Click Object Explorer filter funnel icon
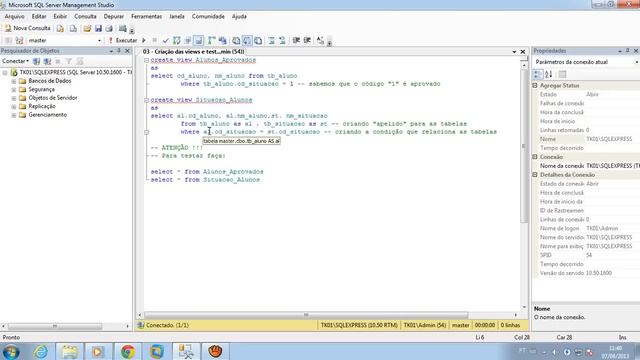Screen dimensions: 640x360 [69, 61]
